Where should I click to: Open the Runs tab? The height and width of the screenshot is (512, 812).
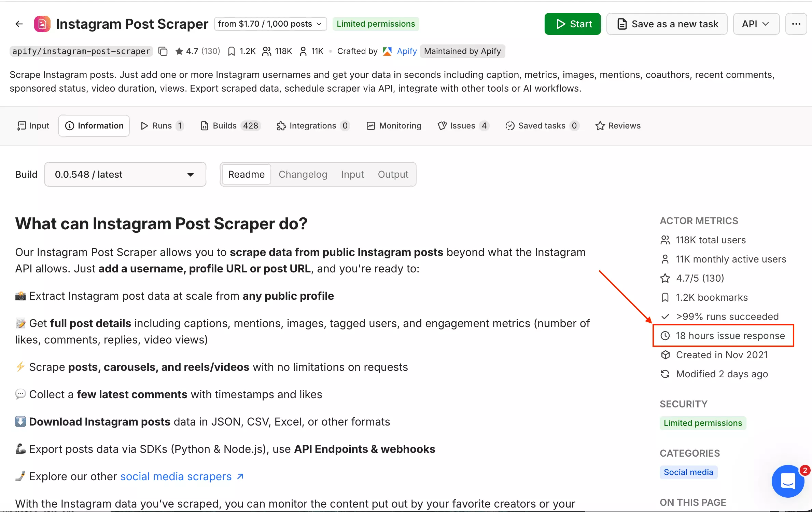tap(163, 126)
